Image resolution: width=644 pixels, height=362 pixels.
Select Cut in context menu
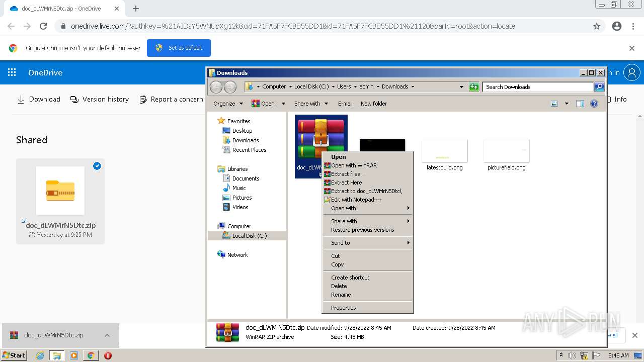tap(368, 256)
